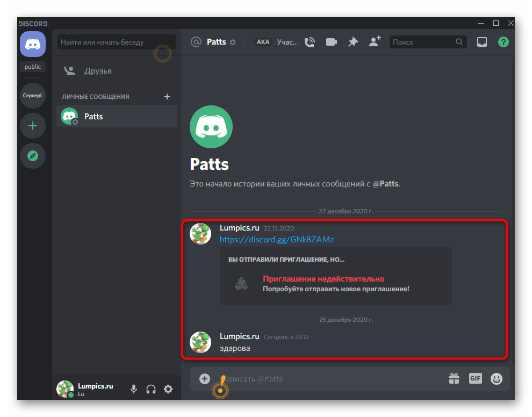Open the gift Nitro picker
Viewport: 532px width, 417px height.
pos(454,379)
